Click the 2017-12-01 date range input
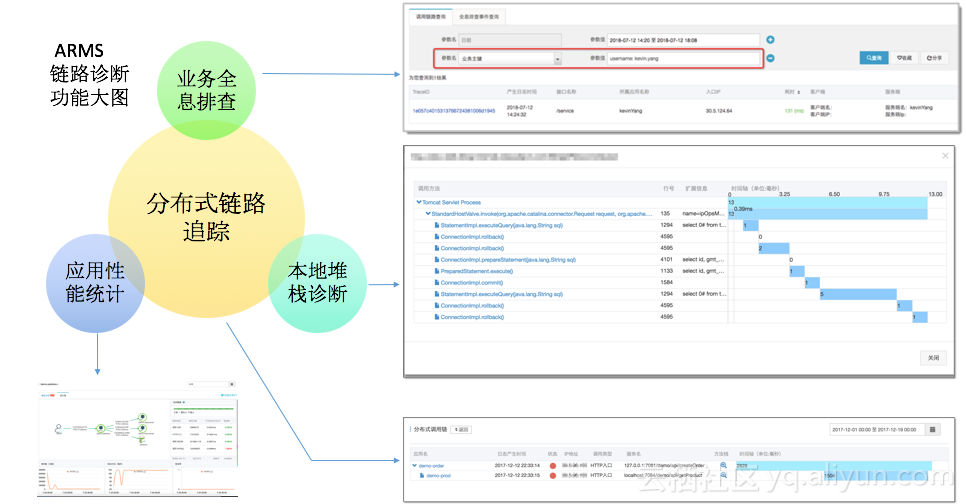This screenshot has width=966, height=504. [x=877, y=429]
